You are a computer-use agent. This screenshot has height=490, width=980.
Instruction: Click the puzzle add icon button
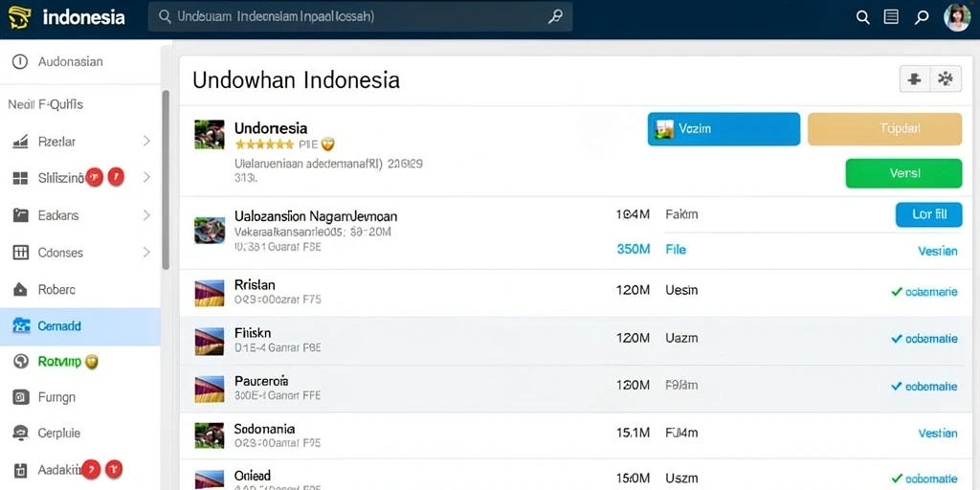click(914, 79)
